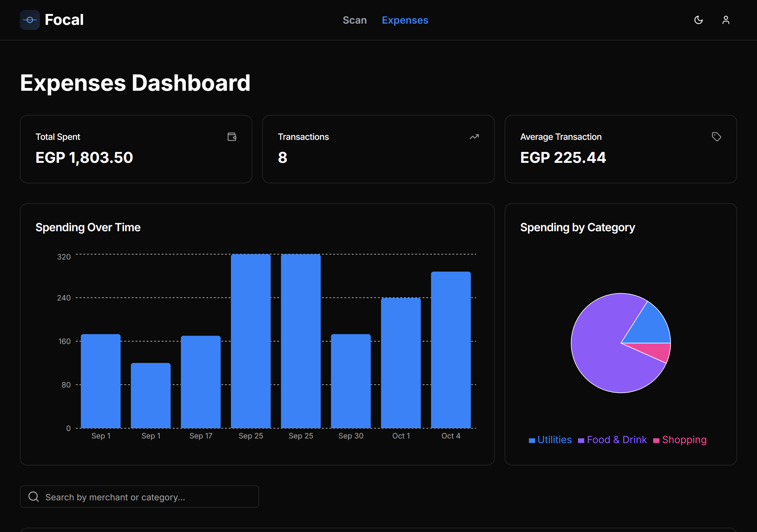The width and height of the screenshot is (757, 532).
Task: Toggle the Food & Drink legend item
Action: pyautogui.click(x=612, y=440)
